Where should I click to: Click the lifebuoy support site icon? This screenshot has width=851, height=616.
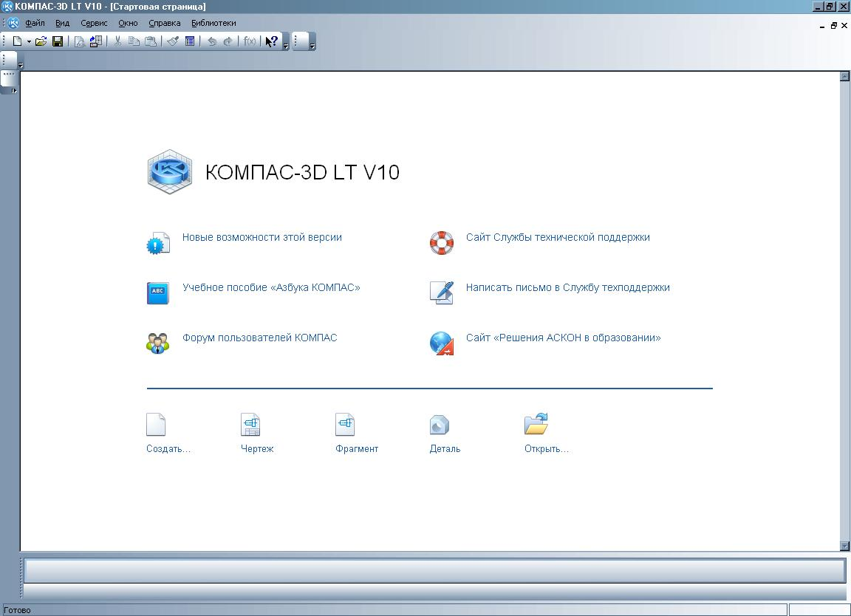click(x=441, y=242)
